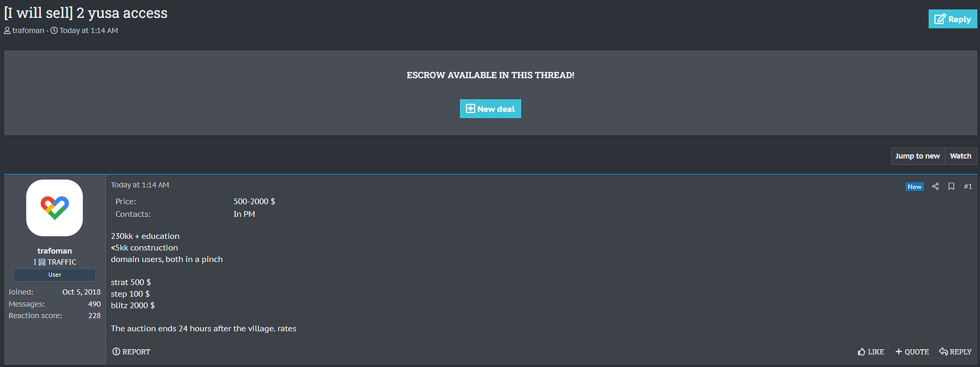Click the thread title heading
The height and width of the screenshot is (367, 980).
pyautogui.click(x=86, y=13)
